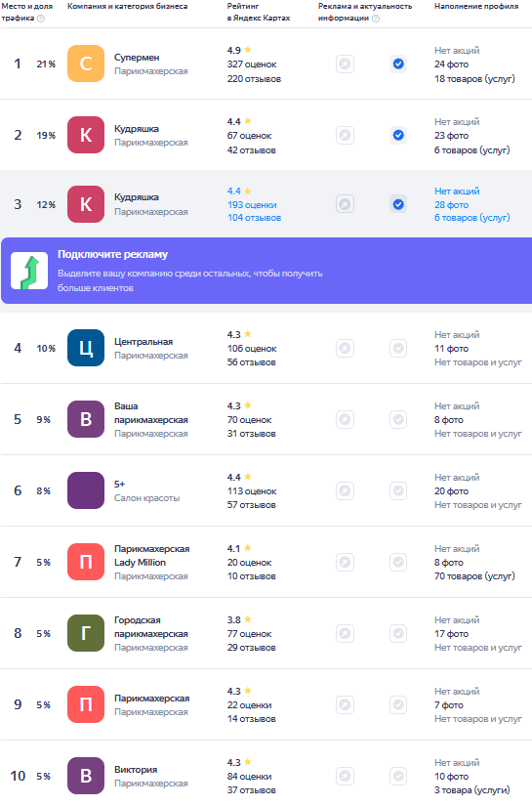Click the green Городская парикмахерская avatar

click(x=86, y=633)
